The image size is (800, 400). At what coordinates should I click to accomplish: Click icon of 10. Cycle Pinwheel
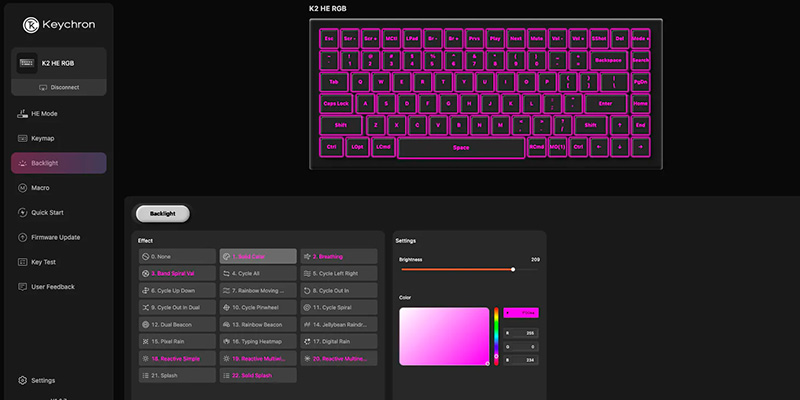pos(226,308)
